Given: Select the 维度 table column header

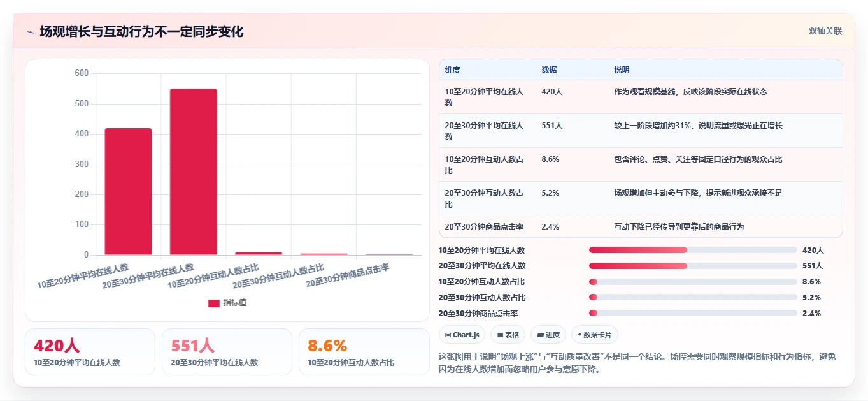Looking at the screenshot, I should [453, 70].
